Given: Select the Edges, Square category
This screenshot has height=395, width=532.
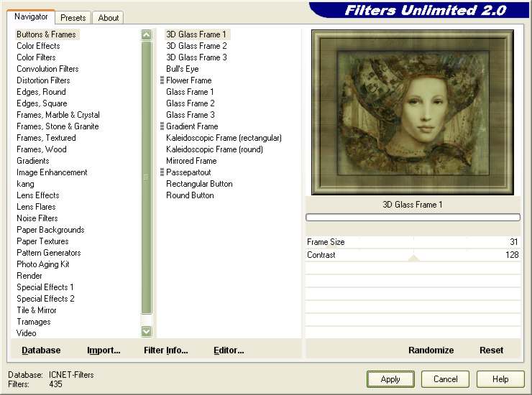Looking at the screenshot, I should (42, 103).
